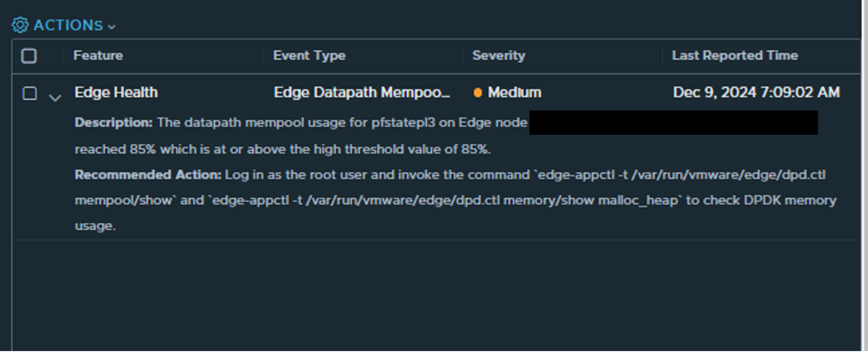The image size is (868, 352).
Task: Sort by the Feature column header
Action: click(x=98, y=55)
